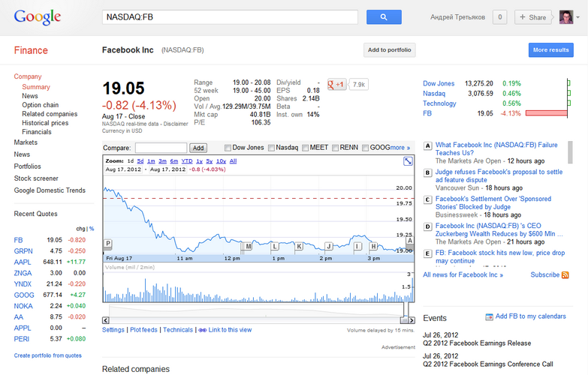This screenshot has width=588, height=375.
Task: Click news item letter badge D
Action: [x=427, y=226]
